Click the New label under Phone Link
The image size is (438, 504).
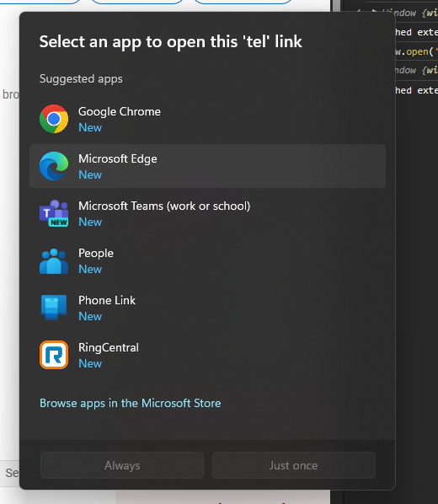[90, 316]
